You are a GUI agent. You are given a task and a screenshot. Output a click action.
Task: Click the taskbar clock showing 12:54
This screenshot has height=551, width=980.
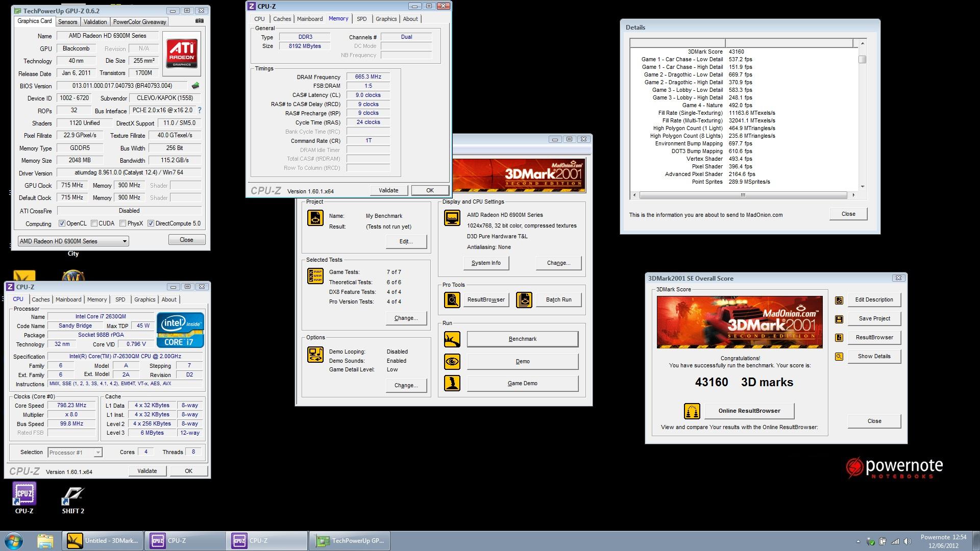(x=943, y=541)
